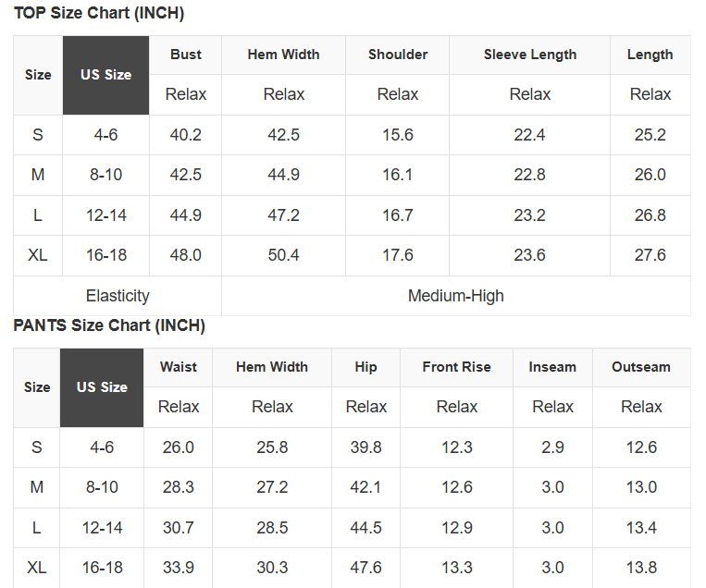Viewport: 706px width, 588px height.
Task: Click the Waist column header
Action: [x=179, y=367]
